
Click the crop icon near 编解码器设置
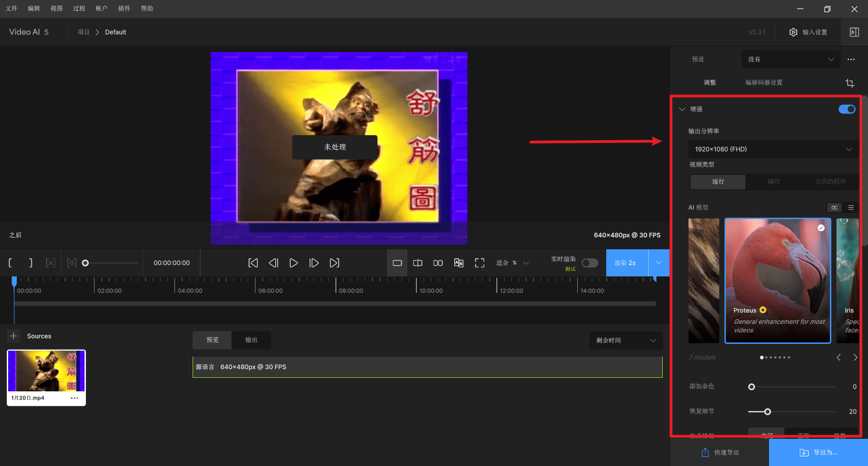(x=849, y=83)
